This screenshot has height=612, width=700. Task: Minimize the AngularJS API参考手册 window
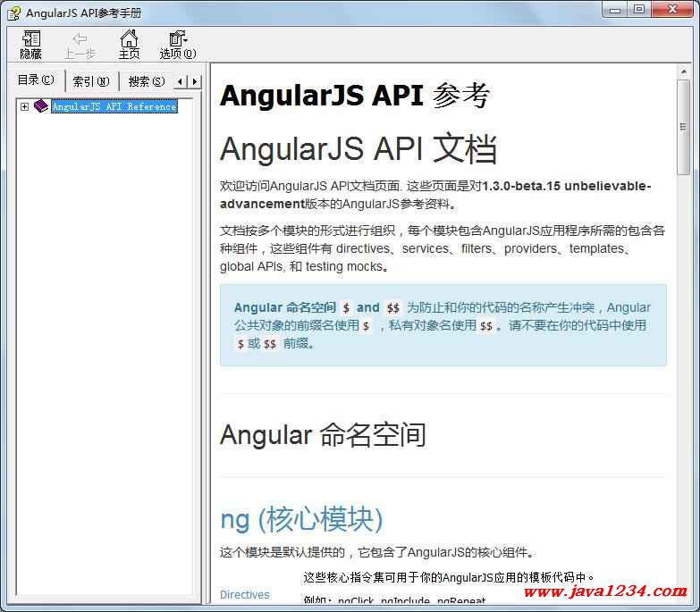click(614, 10)
